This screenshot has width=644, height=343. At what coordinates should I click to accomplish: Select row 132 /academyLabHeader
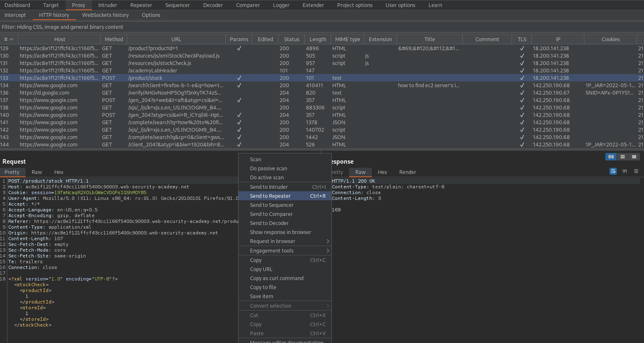[x=322, y=71]
